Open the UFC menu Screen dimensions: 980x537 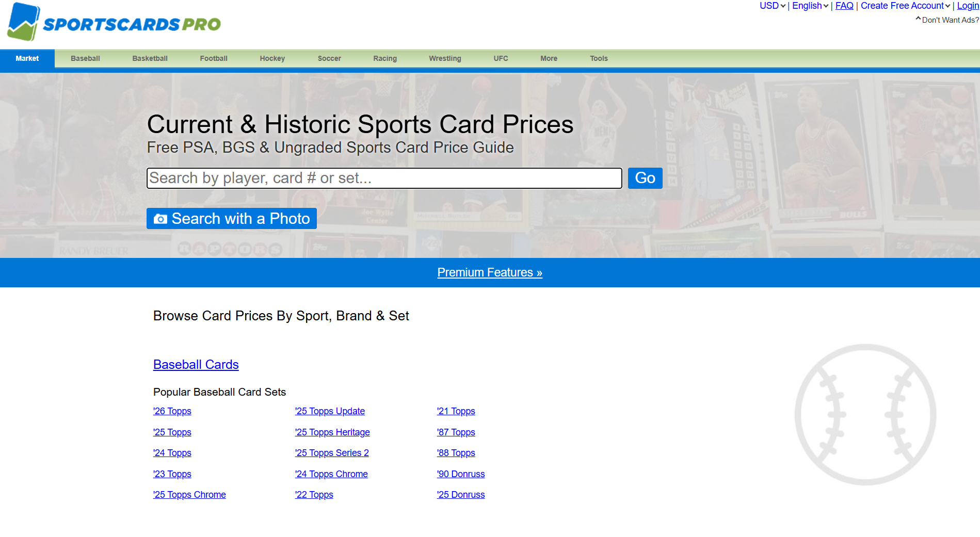pos(501,58)
